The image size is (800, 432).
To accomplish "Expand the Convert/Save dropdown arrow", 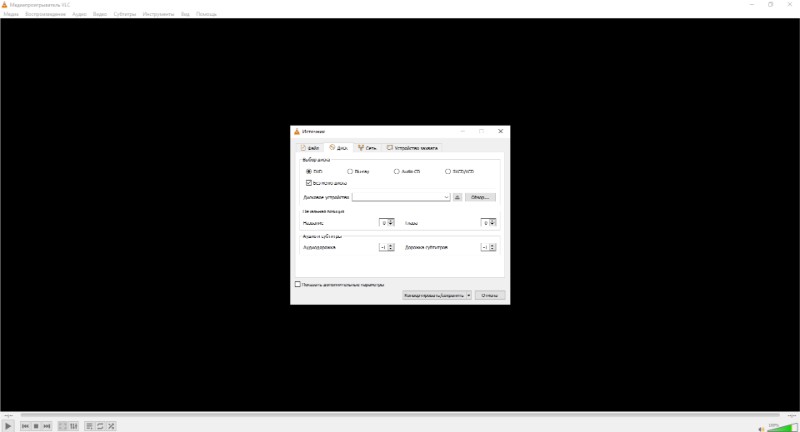I will pos(469,295).
